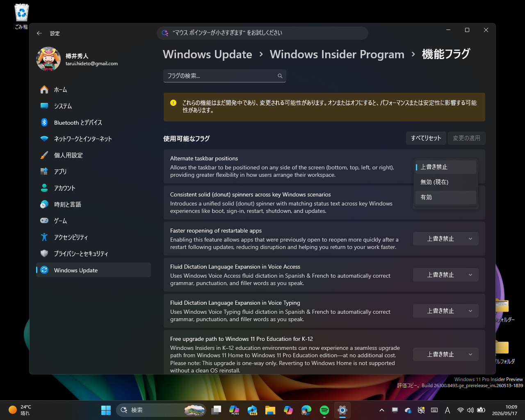Image resolution: width=525 pixels, height=420 pixels.
Task: Select 上書き禁止 in the open dropdown
Action: coord(446,167)
